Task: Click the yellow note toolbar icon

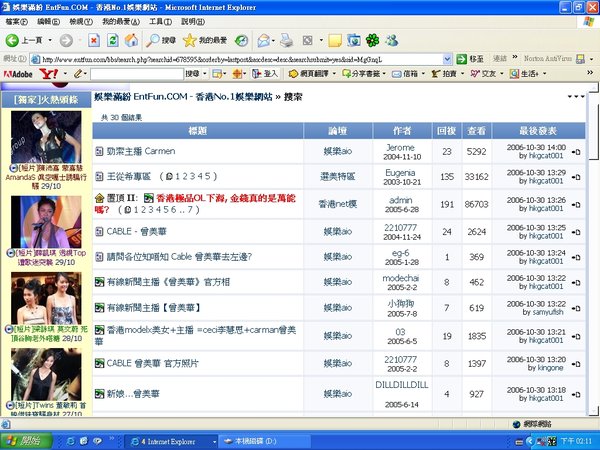Action: click(335, 40)
